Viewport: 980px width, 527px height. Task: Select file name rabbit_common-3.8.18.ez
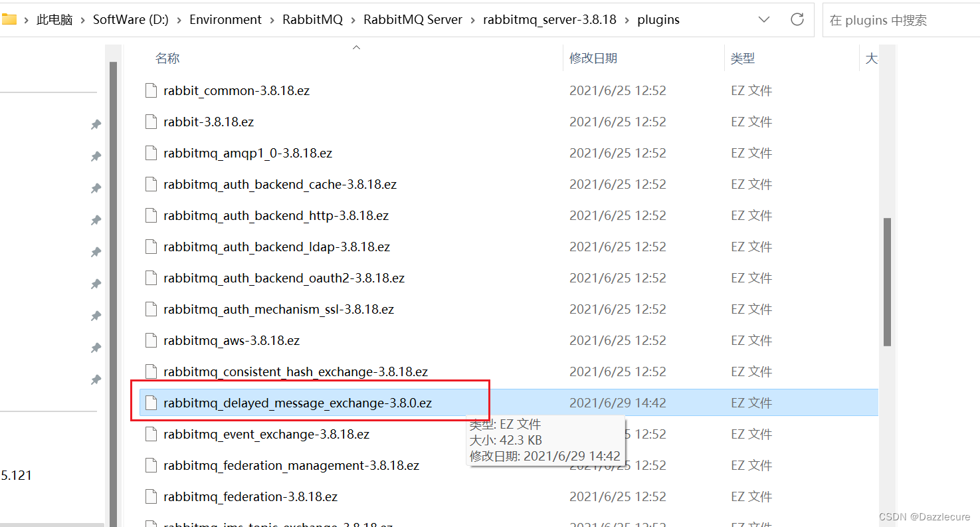(237, 90)
